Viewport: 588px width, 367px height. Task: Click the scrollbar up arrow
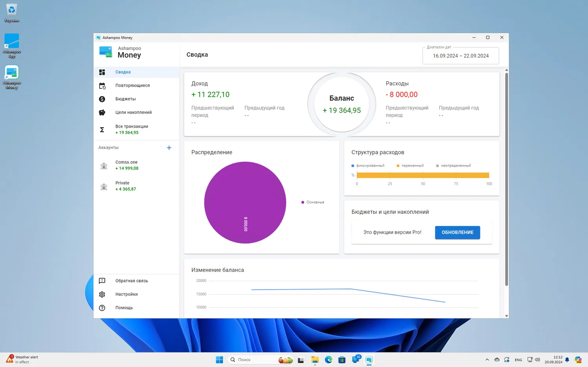[506, 70]
